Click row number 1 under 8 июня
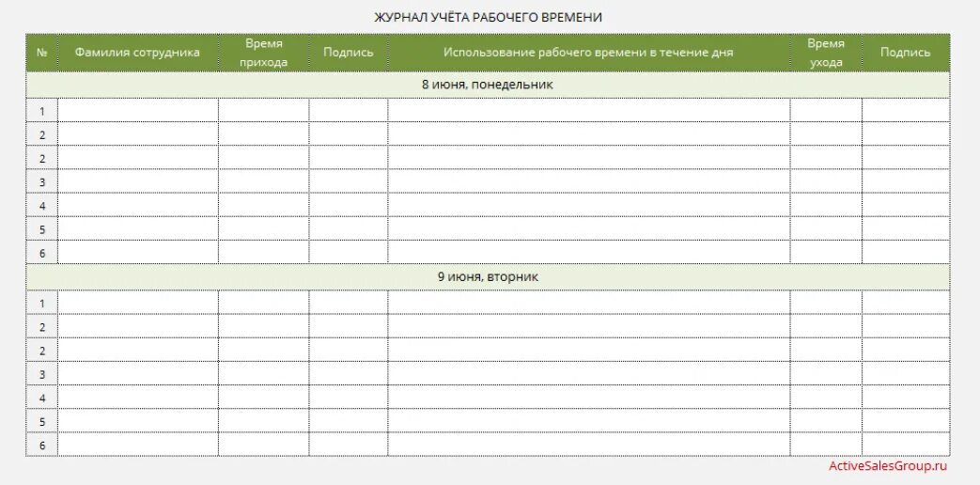This screenshot has width=980, height=485. click(x=42, y=111)
